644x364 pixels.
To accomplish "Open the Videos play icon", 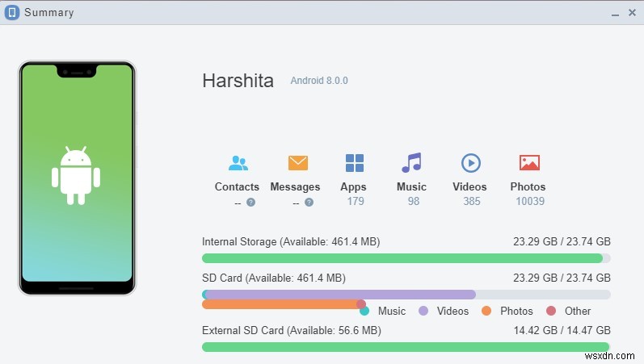I will (x=470, y=163).
